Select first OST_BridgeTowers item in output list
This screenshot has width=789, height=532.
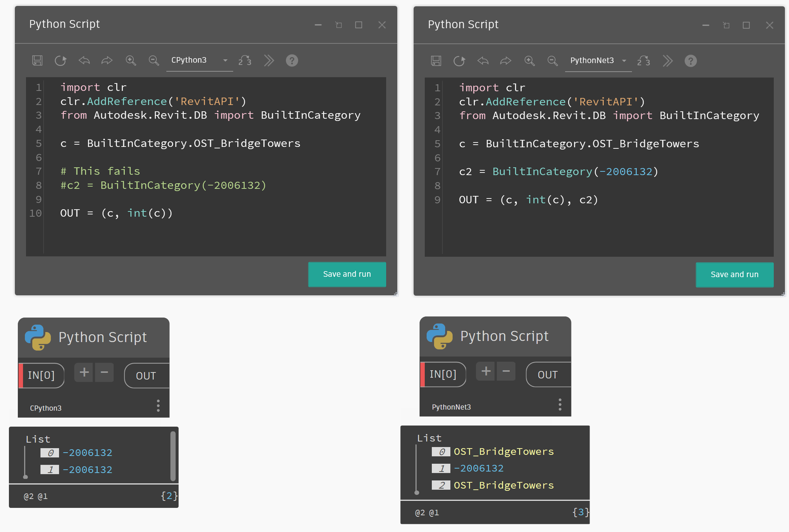(x=503, y=451)
